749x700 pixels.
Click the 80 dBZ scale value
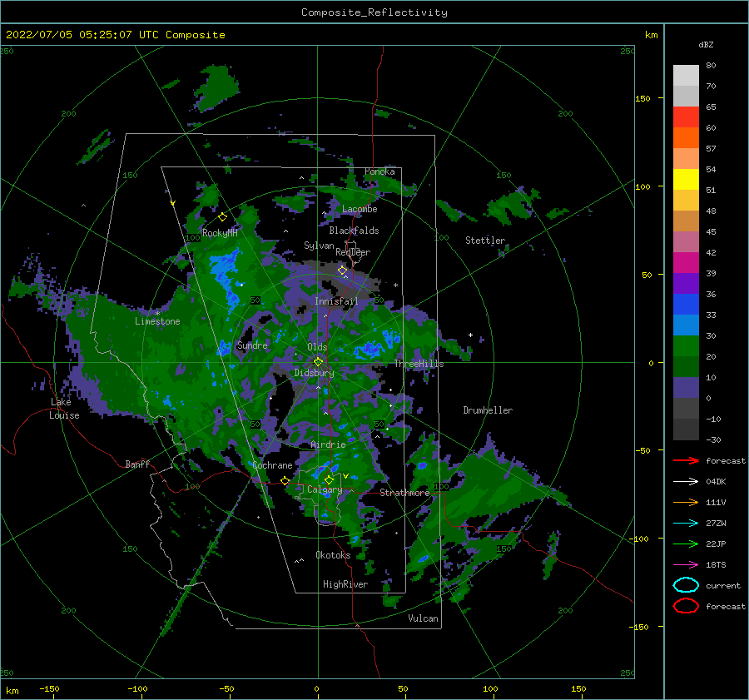711,66
